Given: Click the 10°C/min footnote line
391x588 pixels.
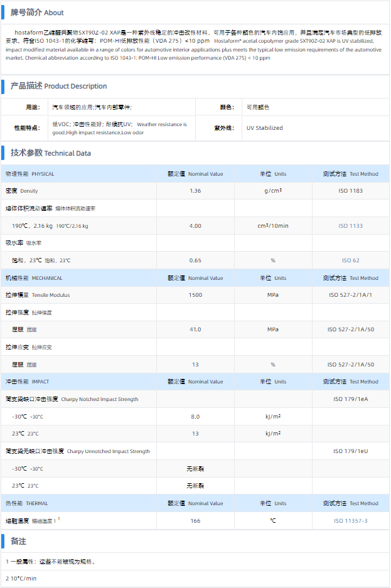Looking at the screenshot, I should pos(22,579).
